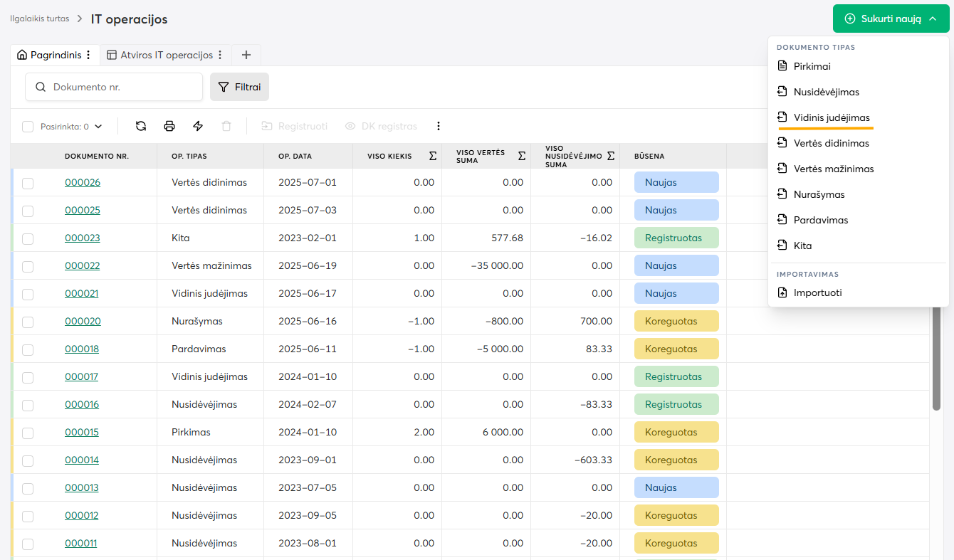Click sum icon in Viso nusidėvėjimo suma column

[611, 156]
